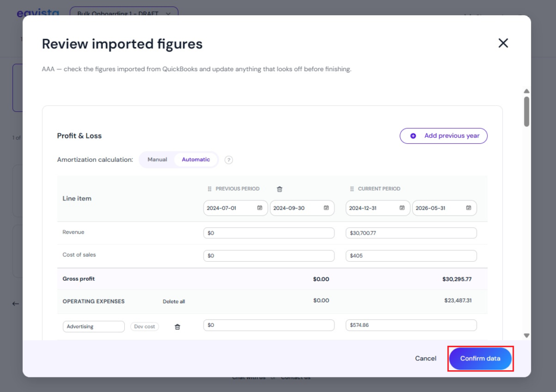Delete the Previous Period column via trash icon
The width and height of the screenshot is (556, 392).
[x=280, y=189]
